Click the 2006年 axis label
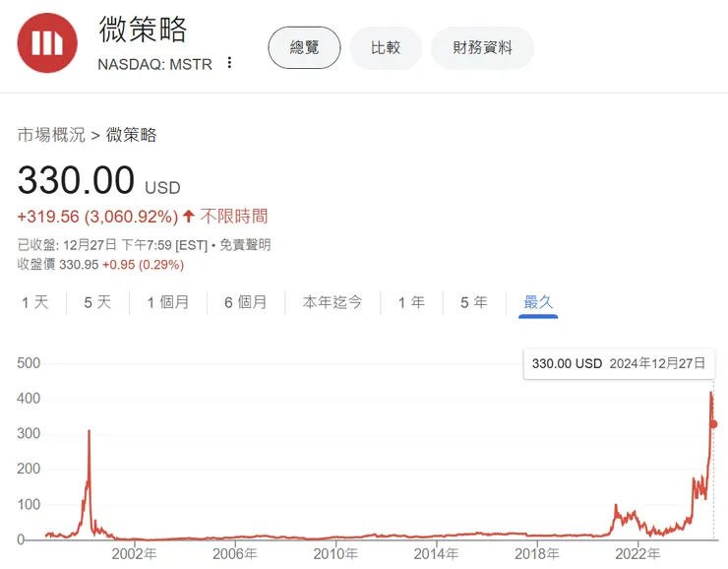This screenshot has height=569, width=728. coord(235,553)
